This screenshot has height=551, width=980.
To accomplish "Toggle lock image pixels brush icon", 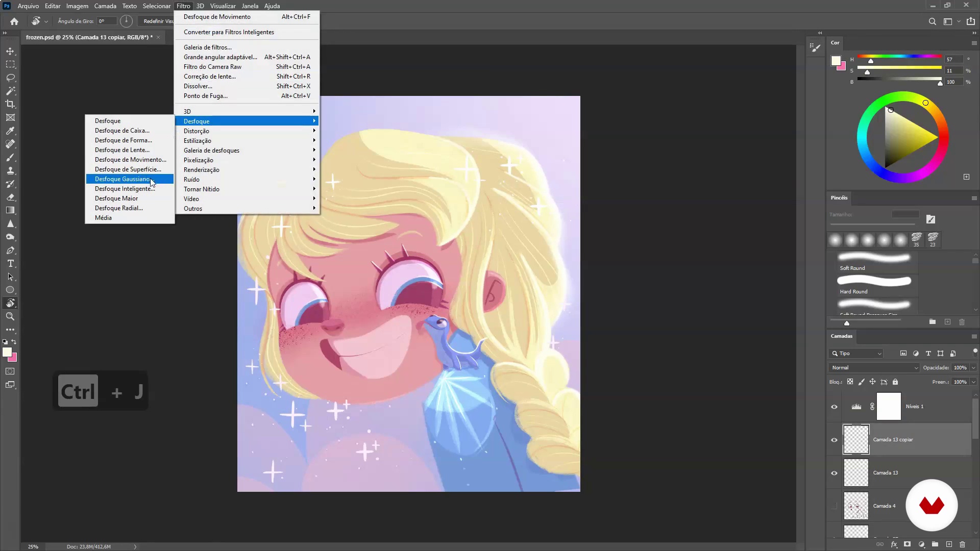I will pyautogui.click(x=862, y=382).
